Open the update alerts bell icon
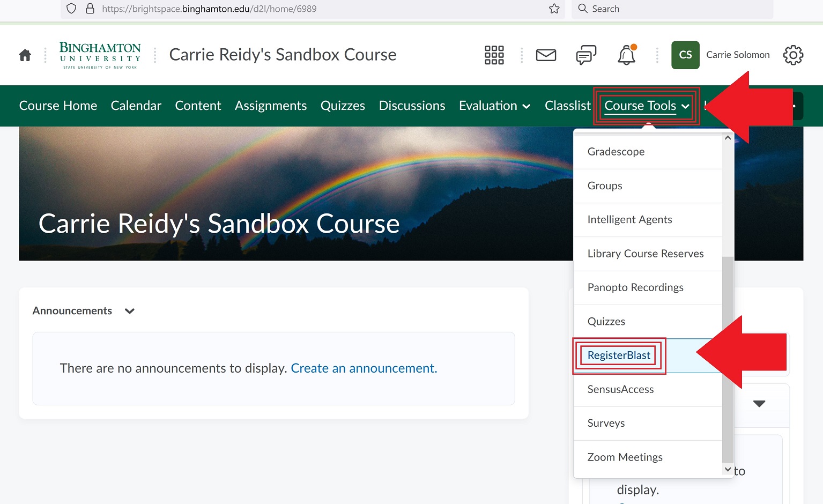Screen dimensions: 823x504 tap(626, 55)
